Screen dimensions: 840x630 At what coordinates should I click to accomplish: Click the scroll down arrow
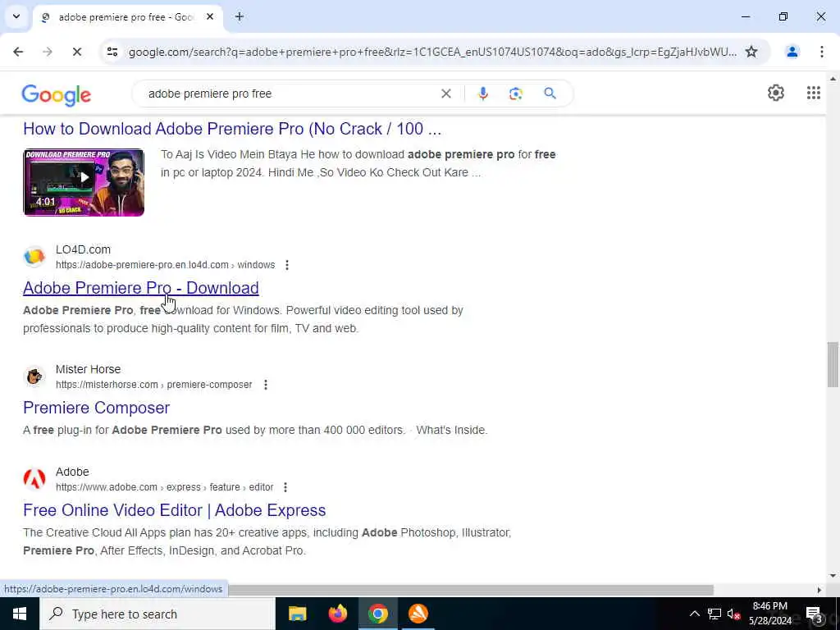point(833,576)
